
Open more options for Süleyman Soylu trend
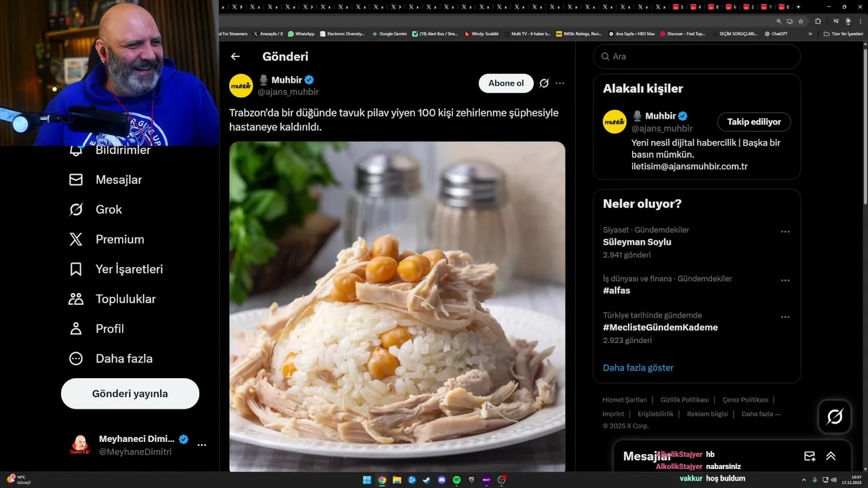pos(785,232)
